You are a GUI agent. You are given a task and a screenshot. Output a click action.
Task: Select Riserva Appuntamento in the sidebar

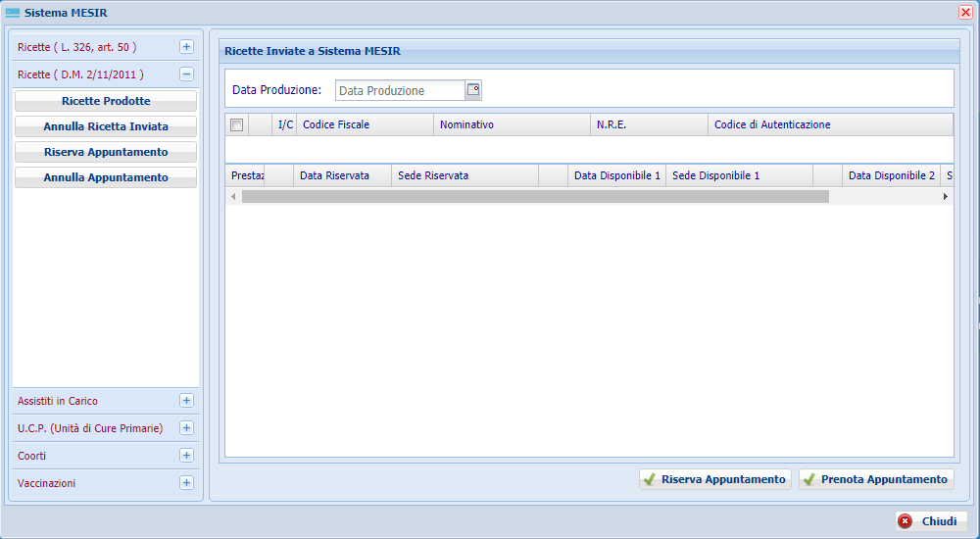tap(106, 152)
